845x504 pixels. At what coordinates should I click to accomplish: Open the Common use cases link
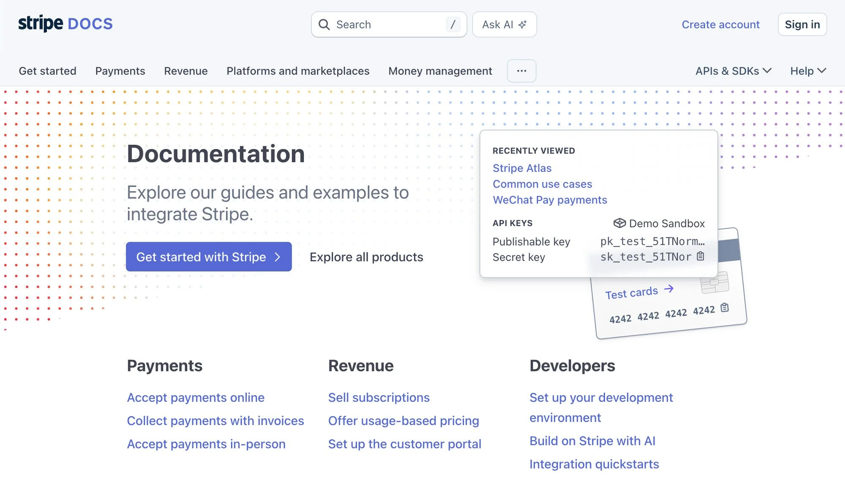tap(542, 184)
